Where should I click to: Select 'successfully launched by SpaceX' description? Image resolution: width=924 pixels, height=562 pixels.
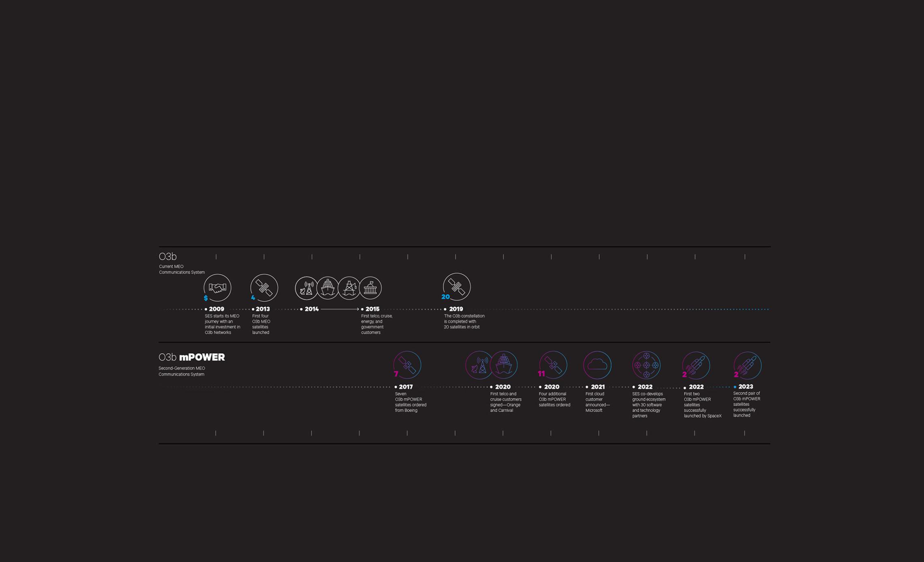click(702, 405)
